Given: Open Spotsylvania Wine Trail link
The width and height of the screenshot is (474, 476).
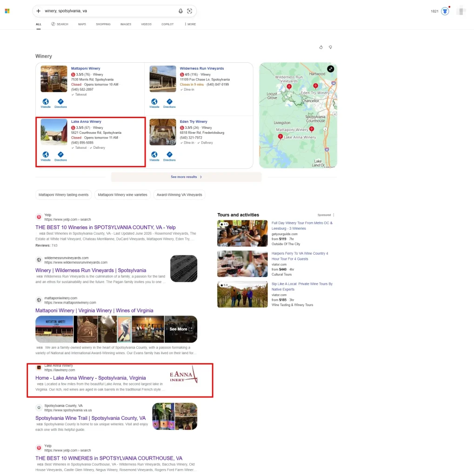Looking at the screenshot, I should [91, 418].
